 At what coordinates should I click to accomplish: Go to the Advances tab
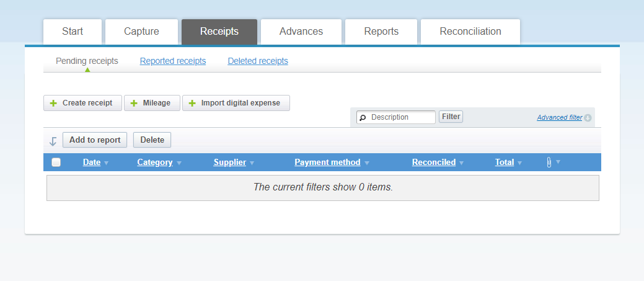click(x=301, y=32)
